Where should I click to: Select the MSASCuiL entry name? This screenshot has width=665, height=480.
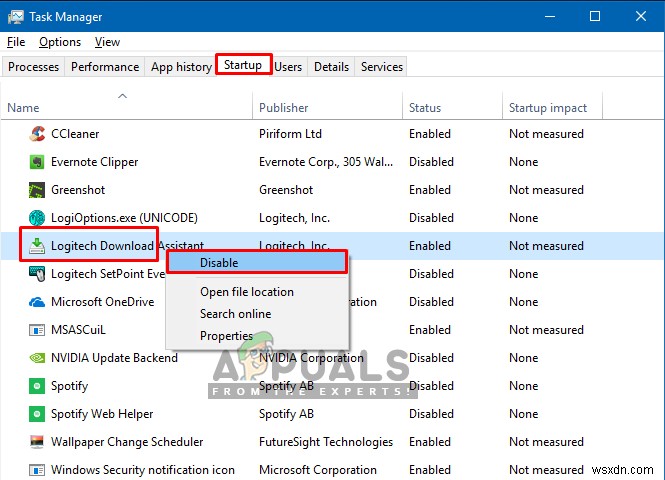click(x=78, y=330)
